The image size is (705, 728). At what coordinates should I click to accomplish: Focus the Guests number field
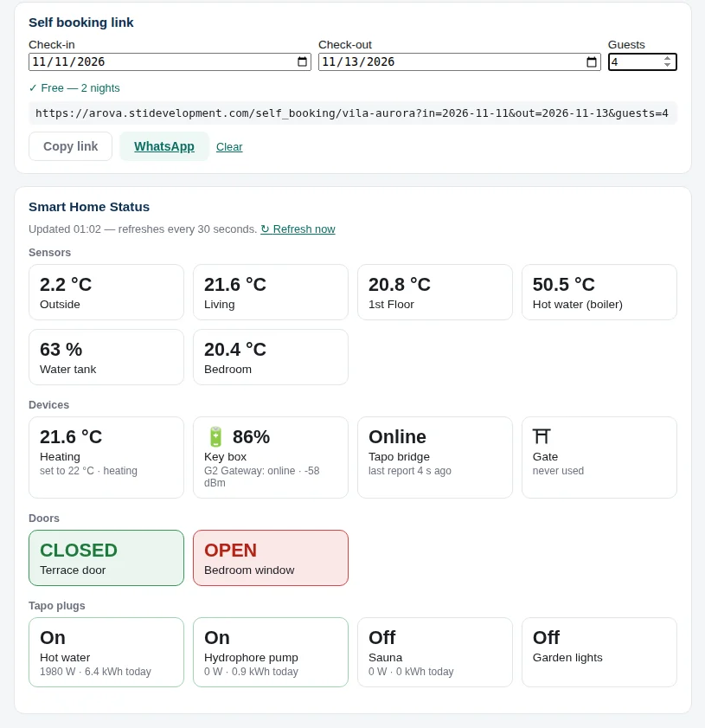pos(643,61)
